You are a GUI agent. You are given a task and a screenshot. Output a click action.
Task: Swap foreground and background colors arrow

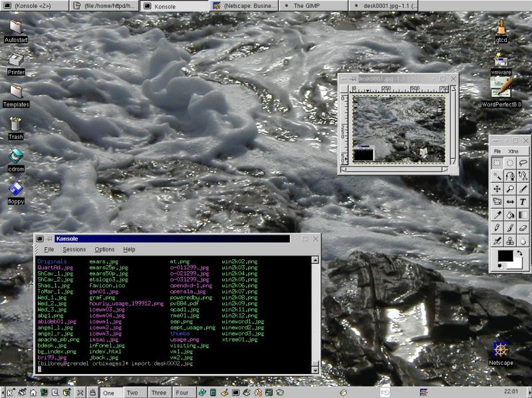(519, 253)
